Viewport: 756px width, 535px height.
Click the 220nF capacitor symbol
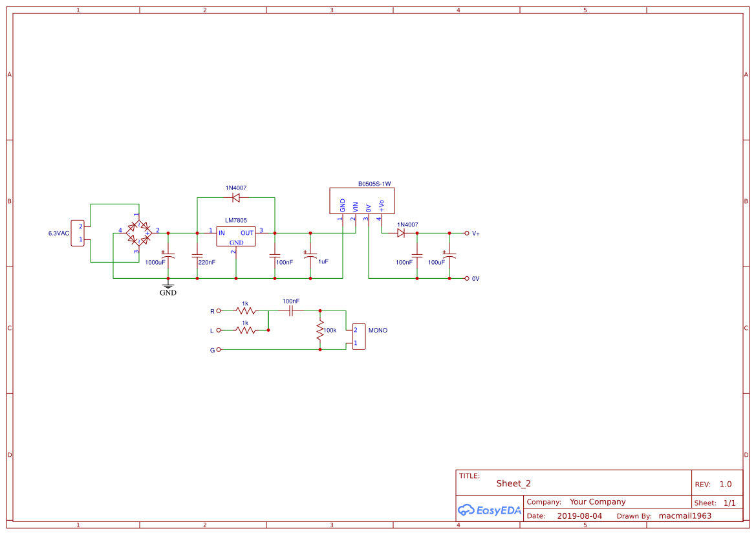coord(197,256)
